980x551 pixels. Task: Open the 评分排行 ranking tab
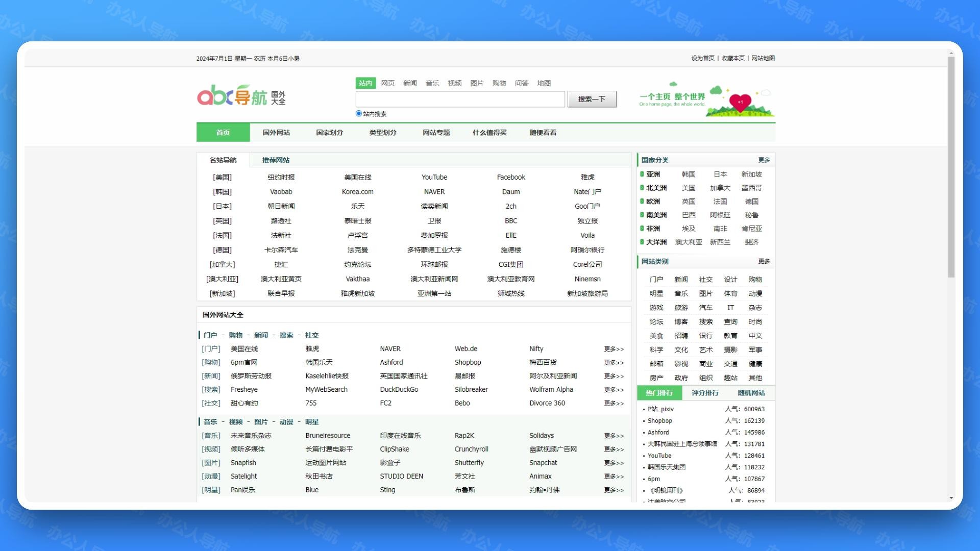[705, 393]
